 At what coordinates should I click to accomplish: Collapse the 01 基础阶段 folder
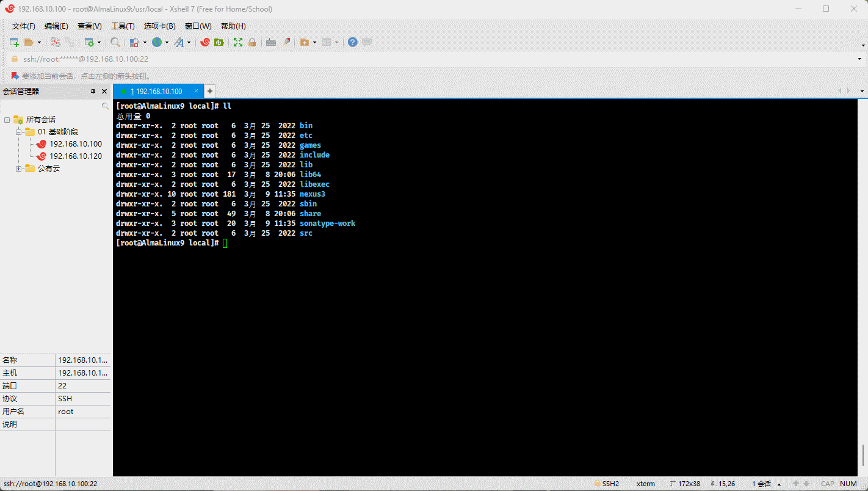(x=19, y=132)
